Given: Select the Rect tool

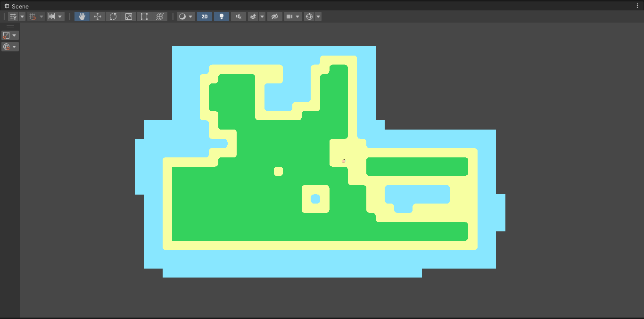Looking at the screenshot, I should 144,16.
